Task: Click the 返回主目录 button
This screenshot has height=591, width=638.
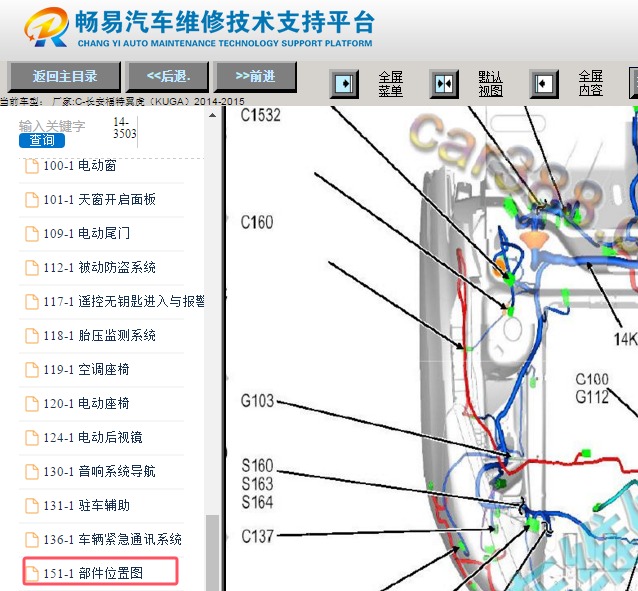Action: pos(64,77)
